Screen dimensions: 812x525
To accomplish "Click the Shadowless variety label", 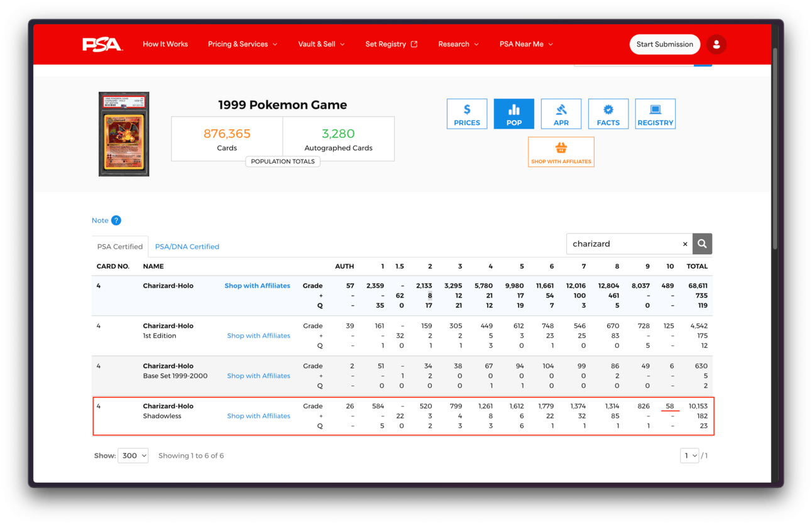I will [162, 416].
